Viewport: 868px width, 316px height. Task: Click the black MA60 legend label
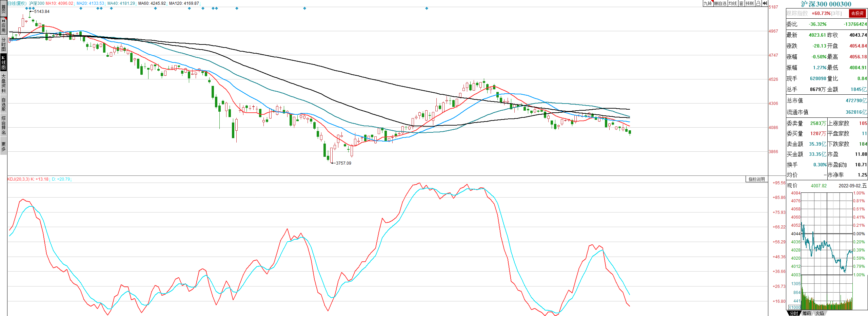[152, 3]
